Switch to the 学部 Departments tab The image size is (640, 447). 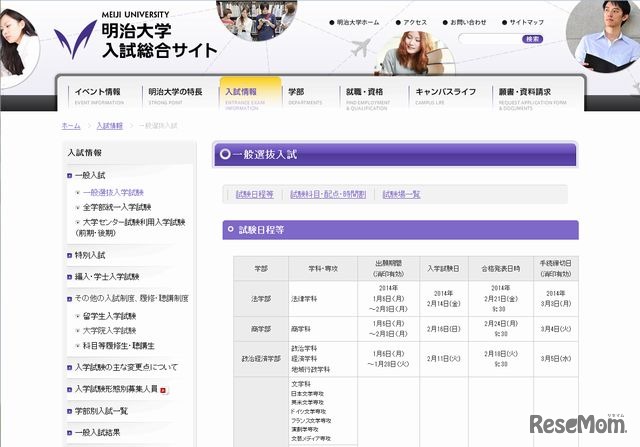click(x=300, y=95)
